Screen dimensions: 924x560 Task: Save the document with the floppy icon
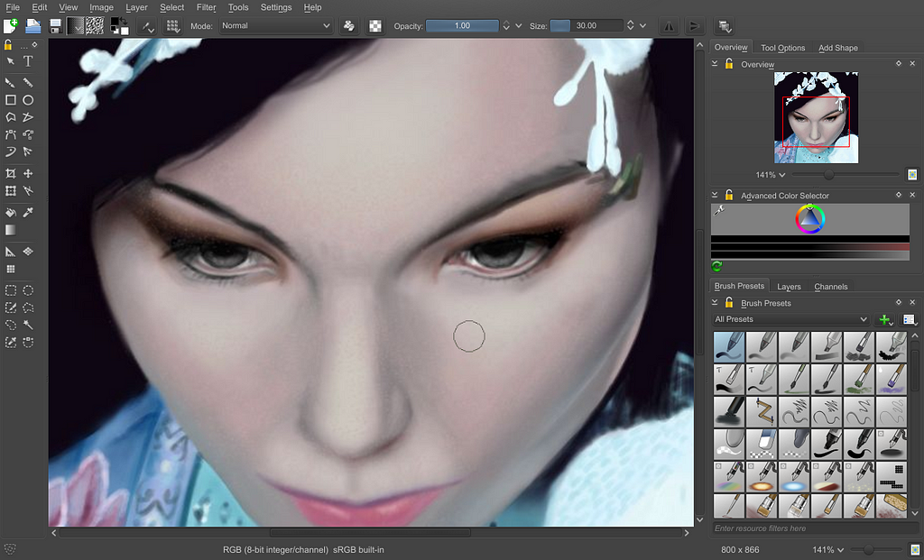[x=55, y=26]
